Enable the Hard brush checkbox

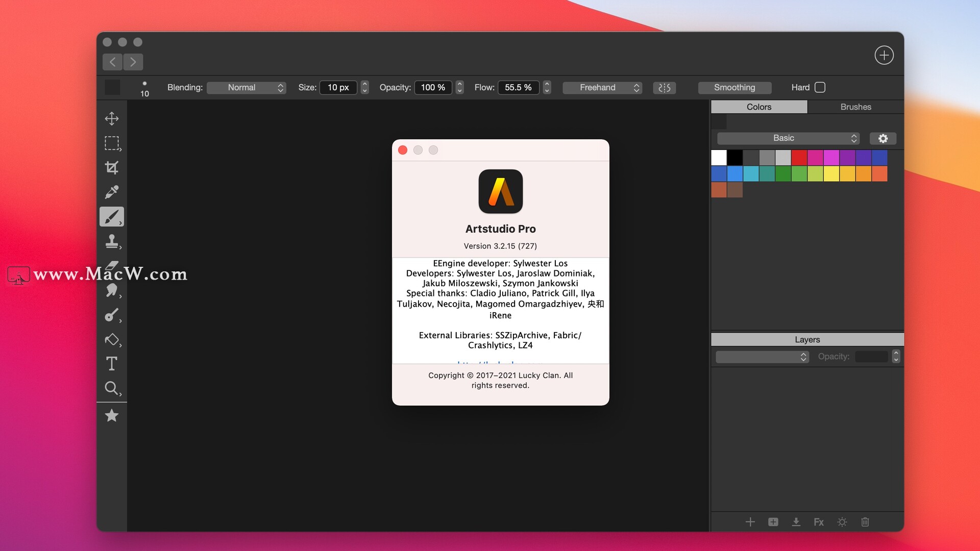(820, 87)
